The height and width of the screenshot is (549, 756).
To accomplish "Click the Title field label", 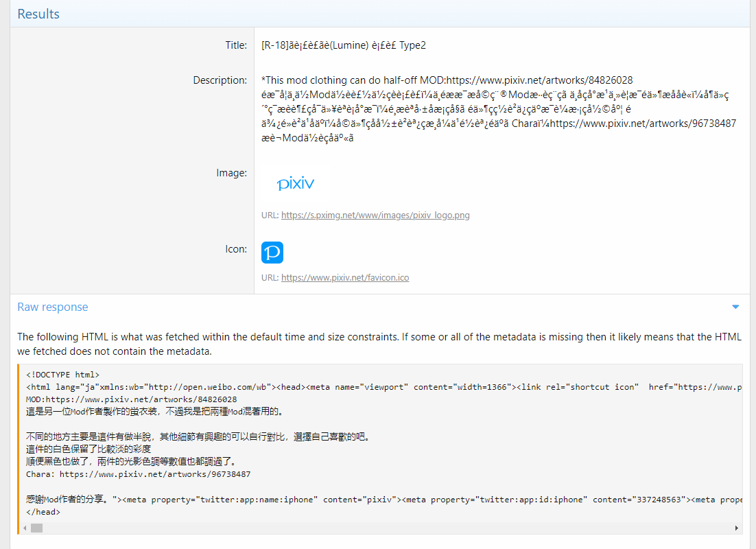I will tap(236, 45).
